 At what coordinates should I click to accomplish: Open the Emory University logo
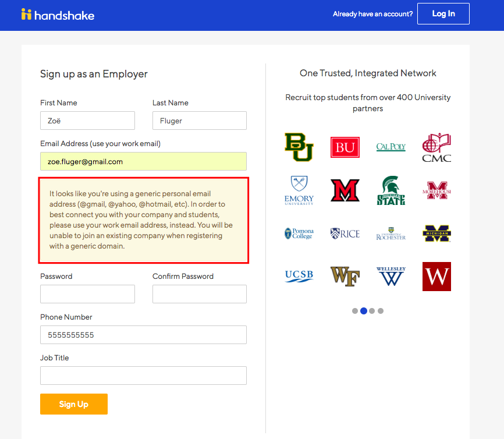pyautogui.click(x=299, y=190)
